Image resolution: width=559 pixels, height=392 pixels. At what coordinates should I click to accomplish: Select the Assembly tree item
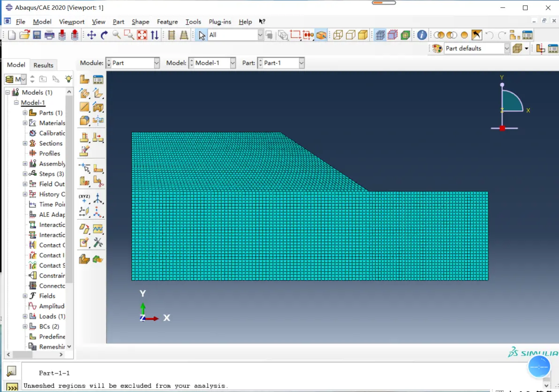pos(52,164)
